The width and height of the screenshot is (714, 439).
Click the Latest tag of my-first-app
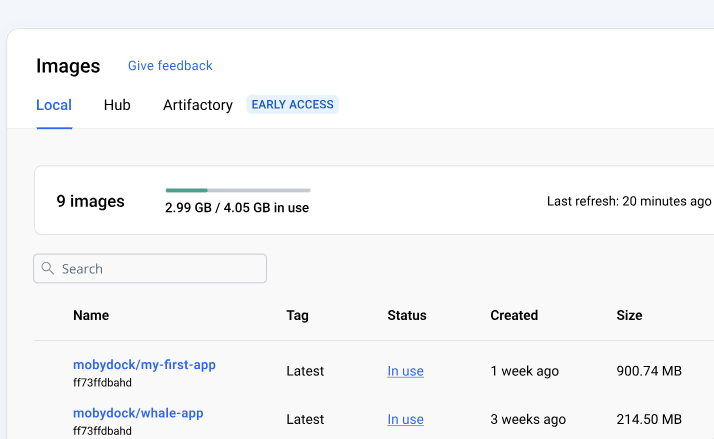[305, 371]
